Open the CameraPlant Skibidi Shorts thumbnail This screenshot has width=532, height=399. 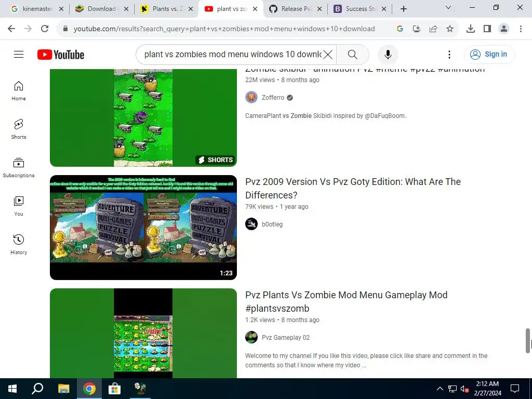click(143, 118)
